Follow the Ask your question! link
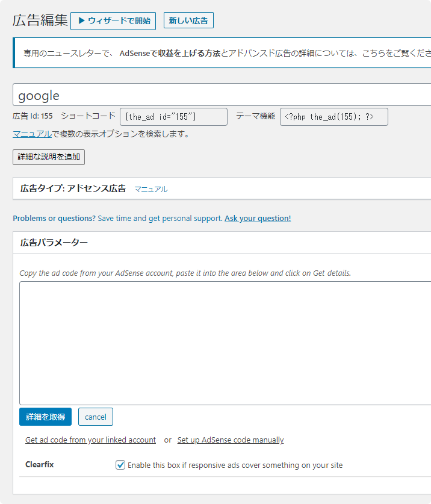 click(258, 218)
